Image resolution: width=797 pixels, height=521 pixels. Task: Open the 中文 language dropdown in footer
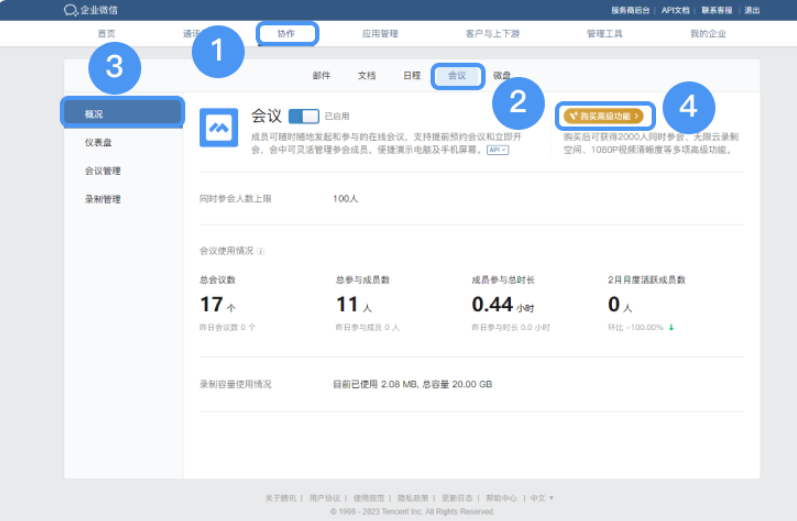click(x=541, y=497)
